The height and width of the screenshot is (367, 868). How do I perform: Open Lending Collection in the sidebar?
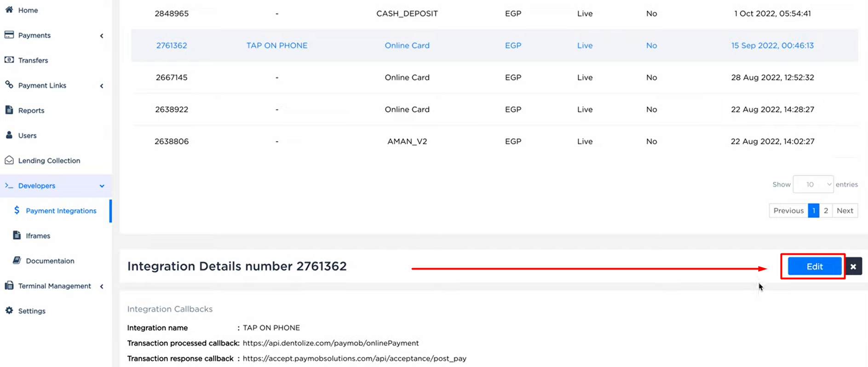[x=49, y=161]
